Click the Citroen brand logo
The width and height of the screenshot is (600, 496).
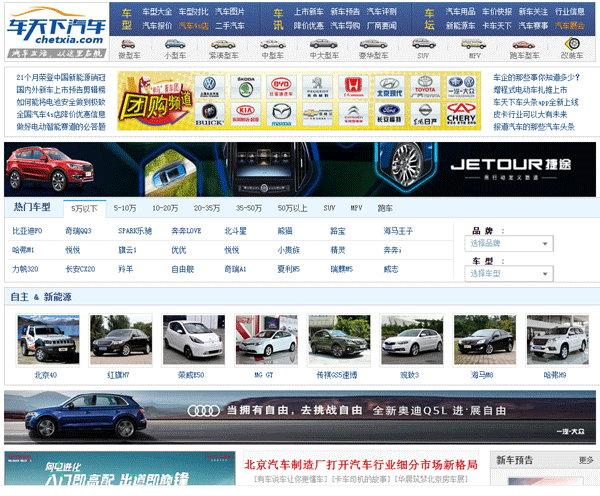click(x=353, y=114)
